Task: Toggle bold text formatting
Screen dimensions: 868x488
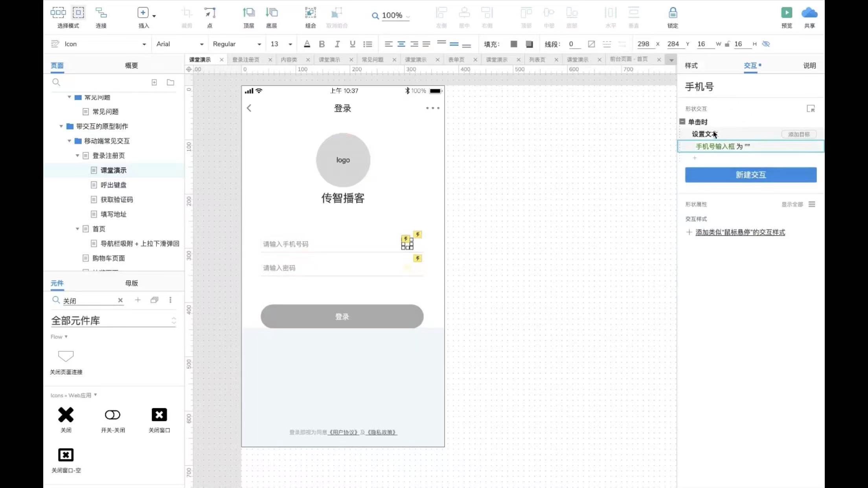Action: click(322, 44)
